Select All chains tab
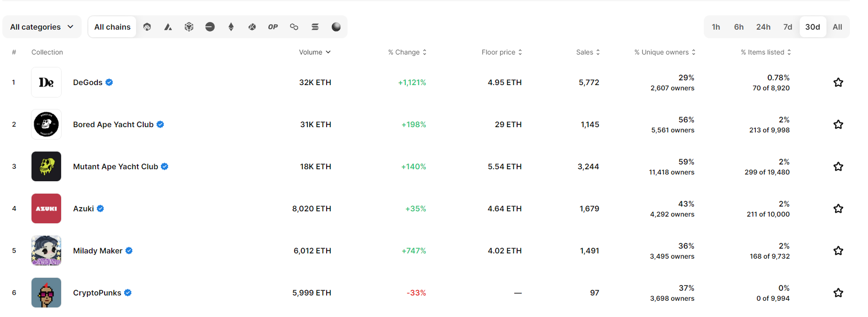The image size is (868, 317). 112,27
